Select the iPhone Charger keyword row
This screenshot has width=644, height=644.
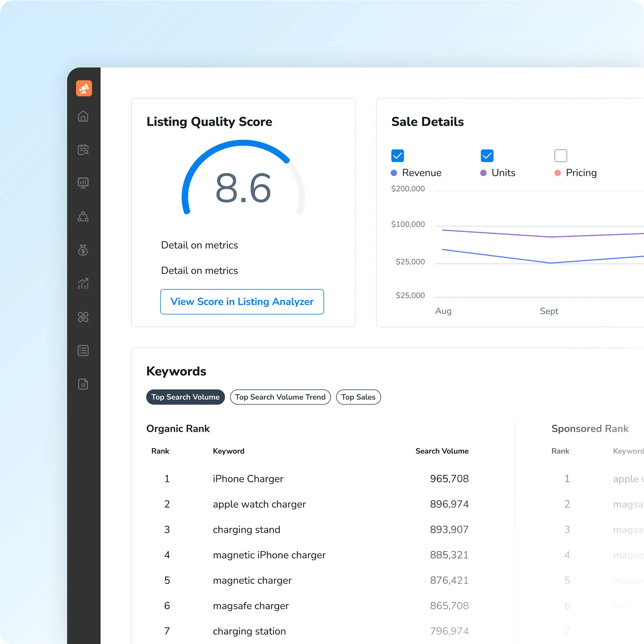point(248,479)
